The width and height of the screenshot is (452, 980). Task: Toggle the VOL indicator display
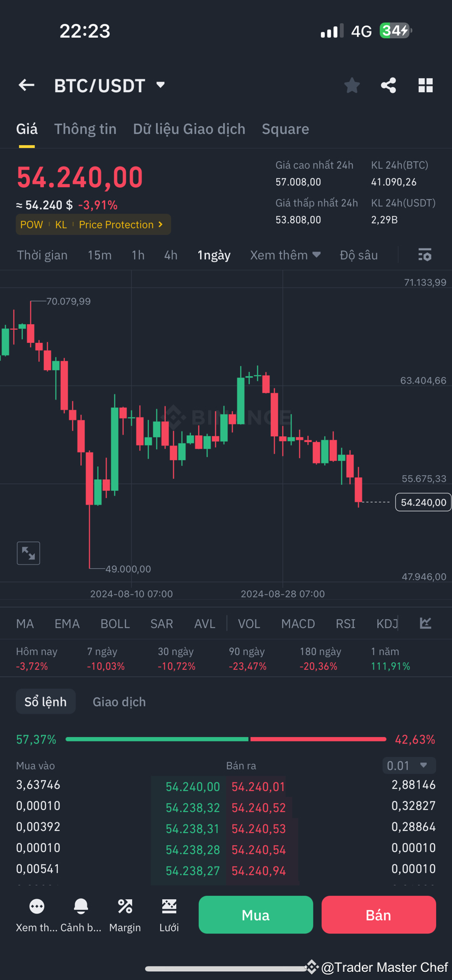point(249,623)
